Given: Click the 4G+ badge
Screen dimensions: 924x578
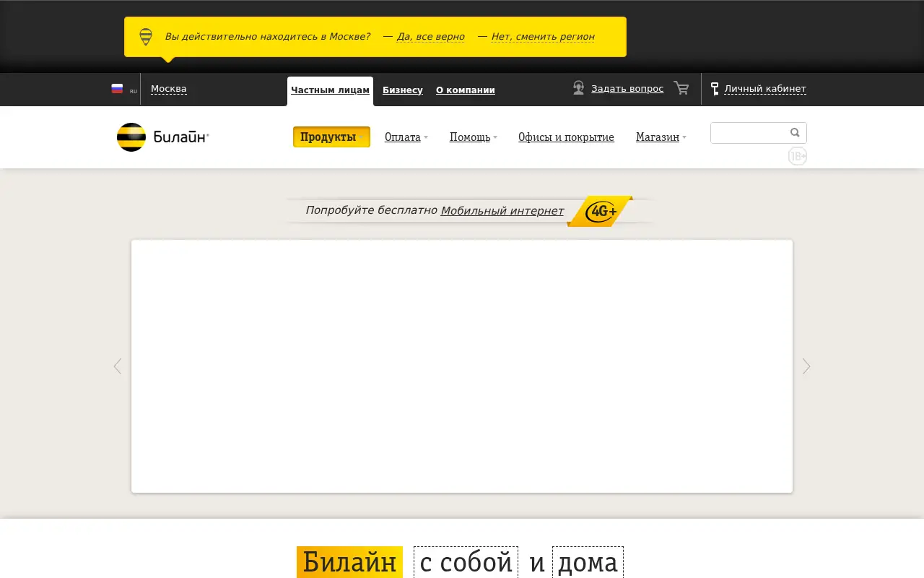Looking at the screenshot, I should pos(600,211).
